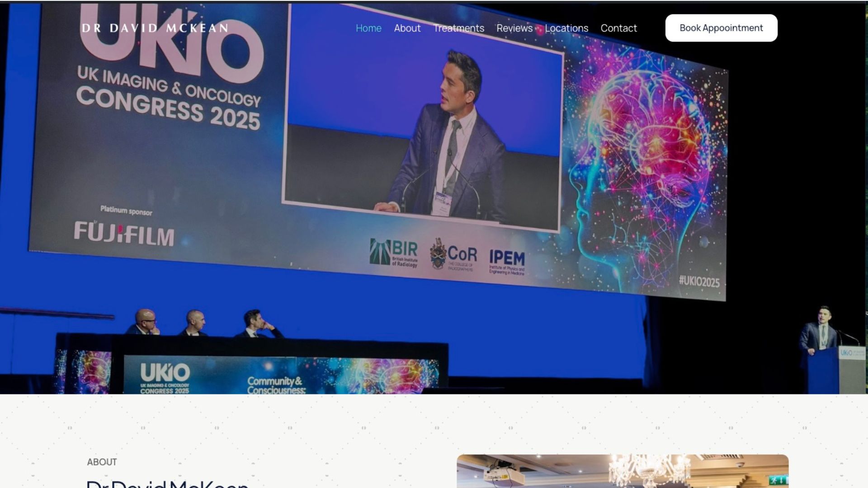
Task: Click the Community & Consciousness desk banner
Action: click(x=276, y=385)
